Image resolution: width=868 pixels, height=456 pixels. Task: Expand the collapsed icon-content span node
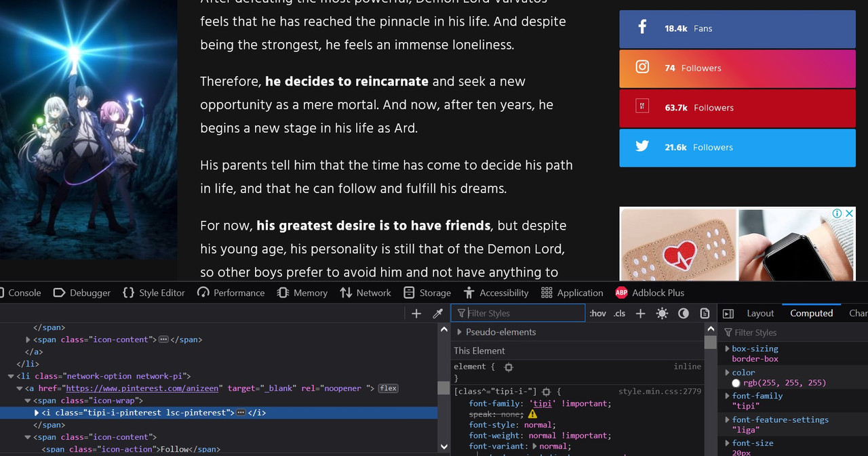(28, 339)
